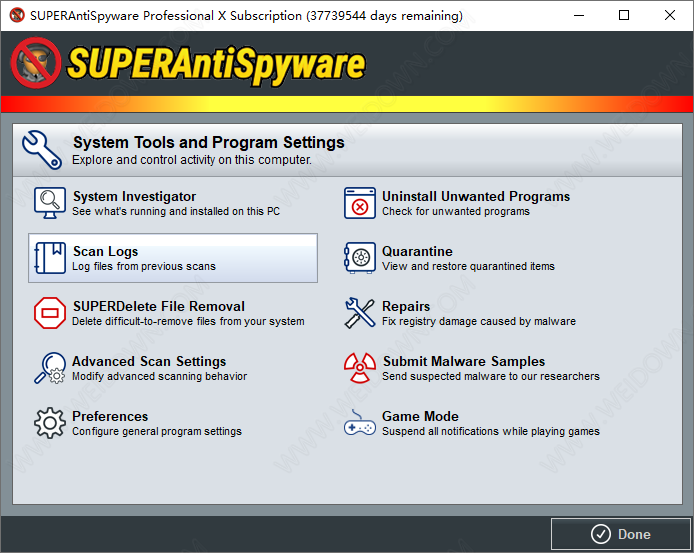Open Advanced Scan Settings title
694x553 pixels.
(x=149, y=361)
